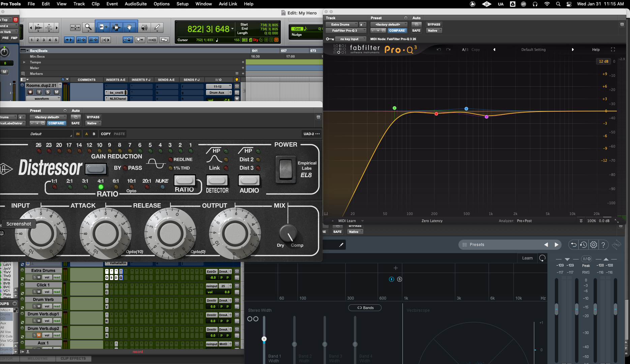Click the main counter 822|3|648 display
The image size is (630, 364).
(208, 29)
